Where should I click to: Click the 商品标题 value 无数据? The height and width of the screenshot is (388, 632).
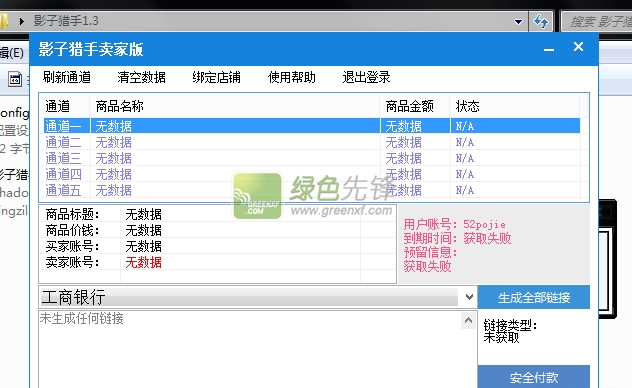tap(143, 214)
